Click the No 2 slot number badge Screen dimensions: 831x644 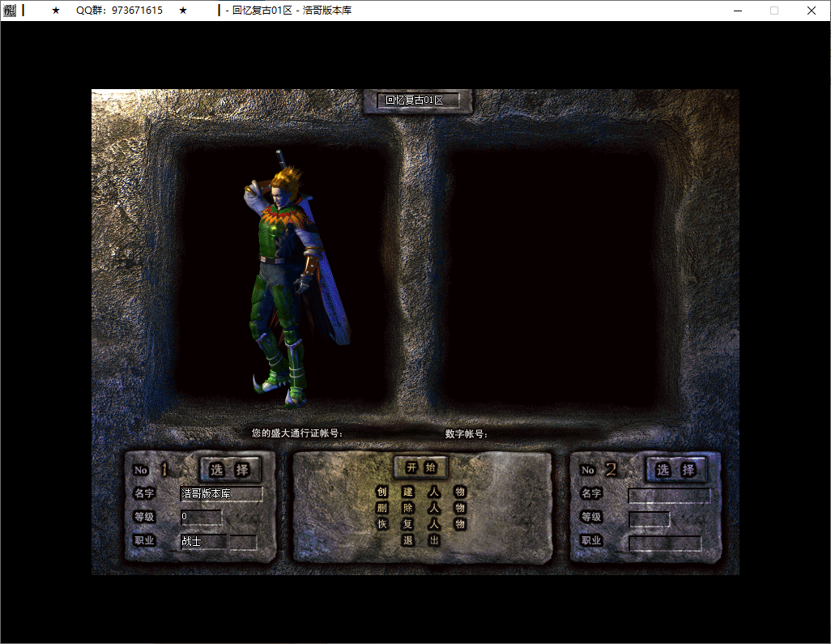(599, 470)
